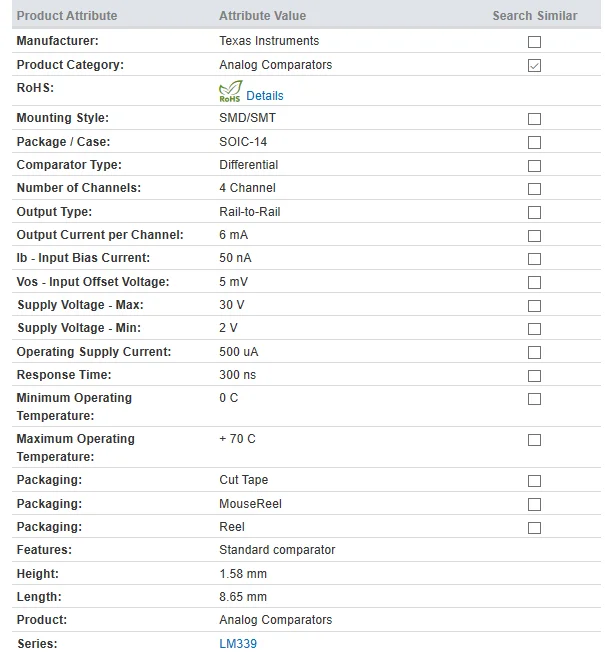Click the 300 ns value text
This screenshot has width=605, height=652.
click(x=237, y=375)
